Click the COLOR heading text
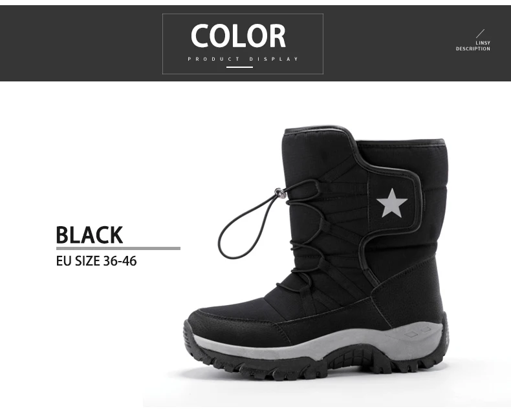The image size is (511, 420). point(238,36)
